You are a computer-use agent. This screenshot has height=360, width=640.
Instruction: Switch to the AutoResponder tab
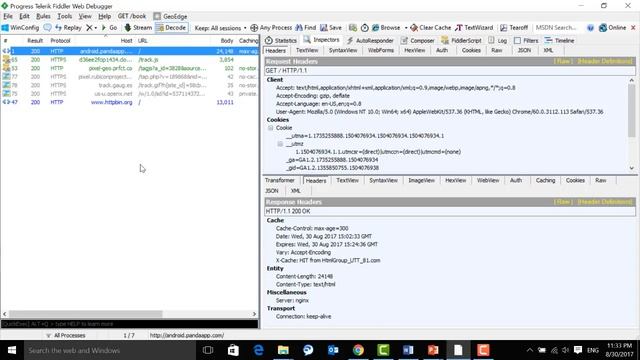click(370, 40)
